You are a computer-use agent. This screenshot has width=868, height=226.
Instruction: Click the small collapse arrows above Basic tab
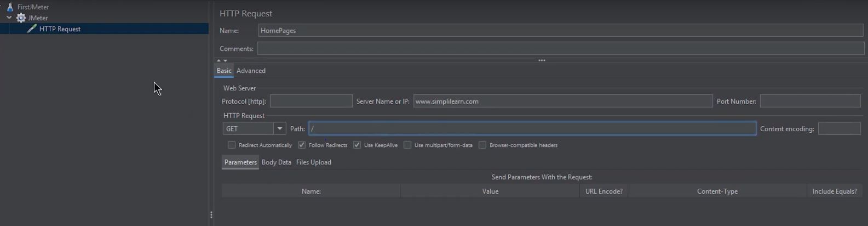pyautogui.click(x=222, y=60)
